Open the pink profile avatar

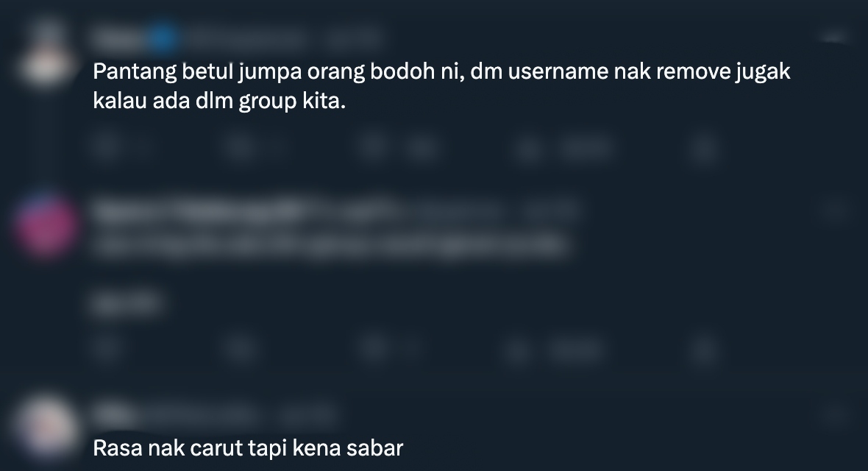[46, 224]
